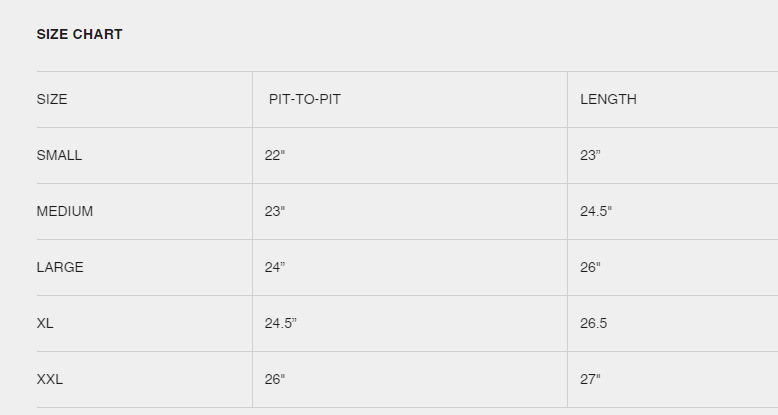778x415 pixels.
Task: Select the XL pit-to-pit value 24.5"
Action: point(281,323)
